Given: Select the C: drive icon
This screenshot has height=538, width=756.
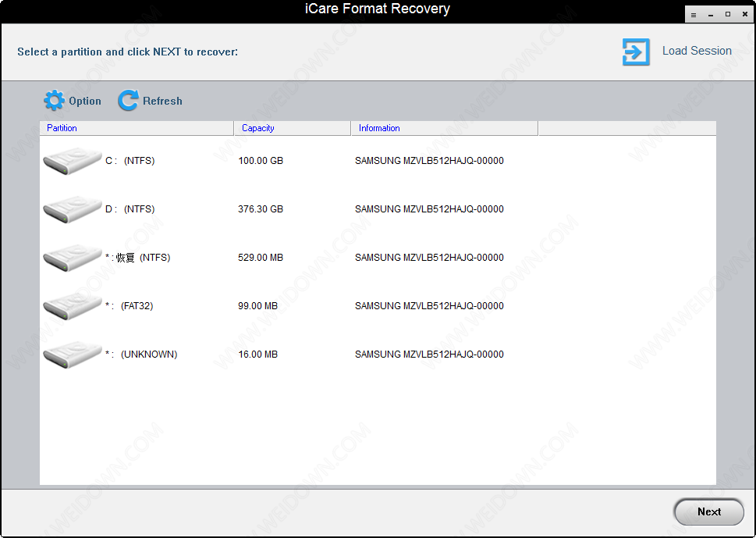Looking at the screenshot, I should [73, 161].
